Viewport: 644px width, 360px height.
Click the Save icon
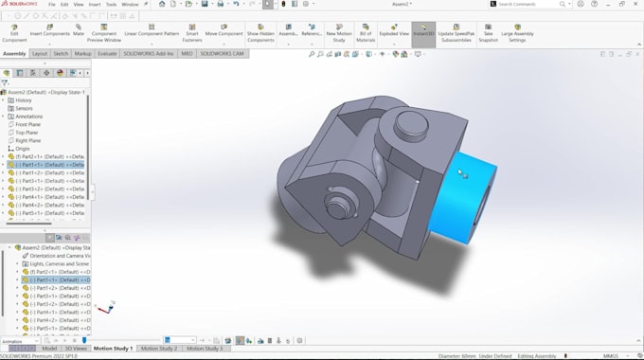coord(205,4)
